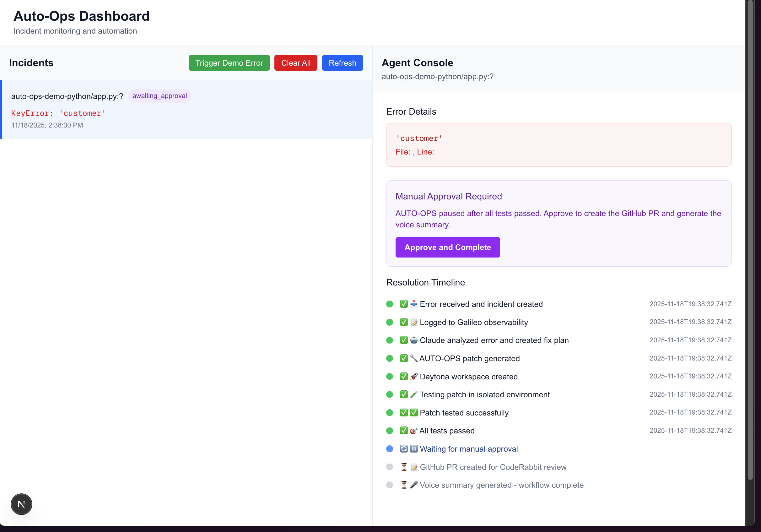The height and width of the screenshot is (532, 761).
Task: Click the Next.js dev tools N icon
Action: pos(22,504)
